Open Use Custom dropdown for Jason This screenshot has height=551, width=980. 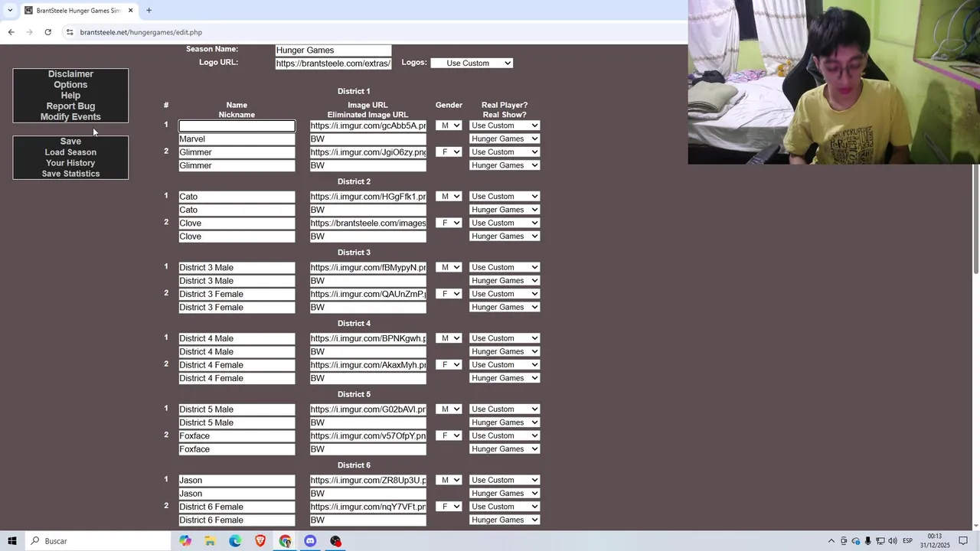[505, 481]
